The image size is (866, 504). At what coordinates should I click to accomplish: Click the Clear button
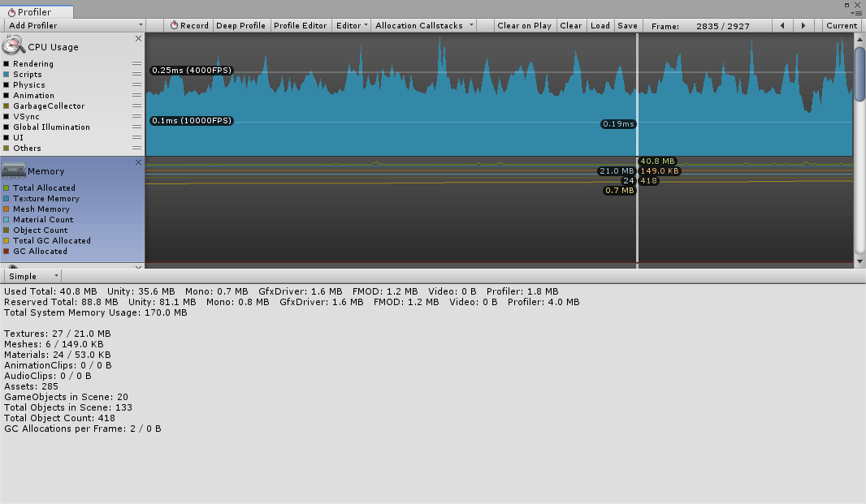(x=570, y=25)
